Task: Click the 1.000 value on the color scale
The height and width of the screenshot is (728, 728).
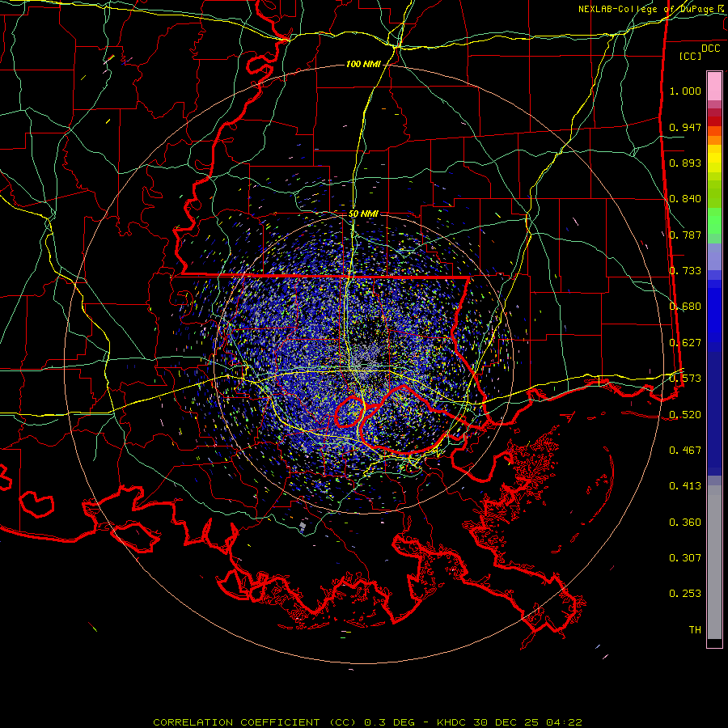Action: pos(685,91)
